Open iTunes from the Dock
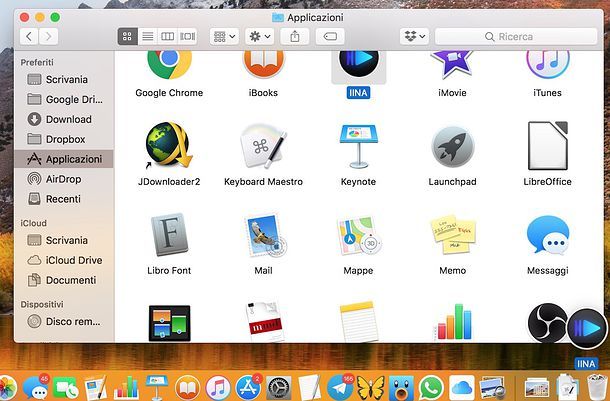Image resolution: width=610 pixels, height=401 pixels. coord(218,388)
